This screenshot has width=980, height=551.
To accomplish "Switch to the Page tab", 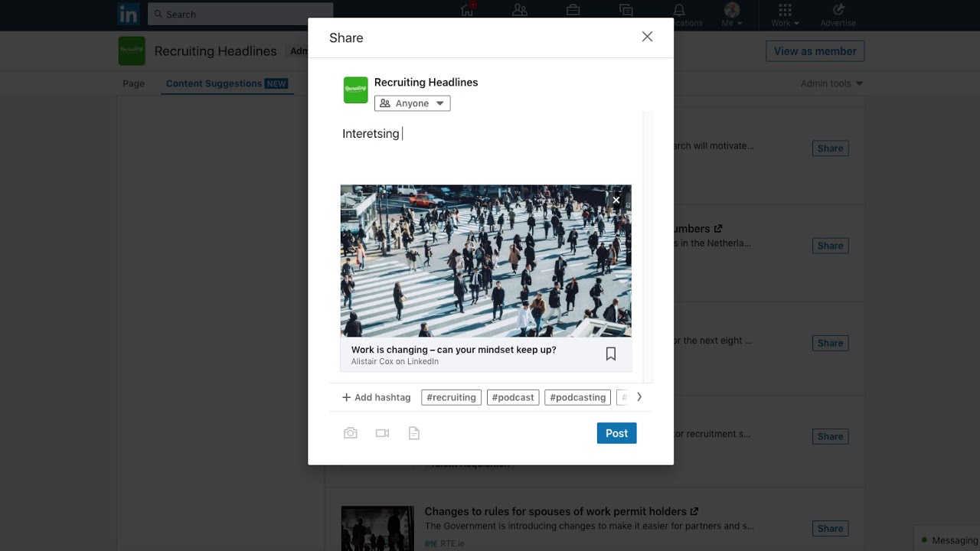I will (x=133, y=83).
